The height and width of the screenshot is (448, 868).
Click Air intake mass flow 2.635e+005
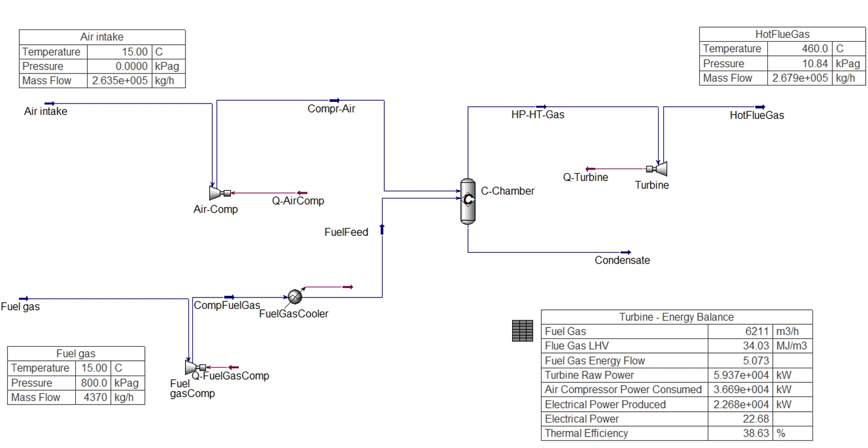coord(120,81)
